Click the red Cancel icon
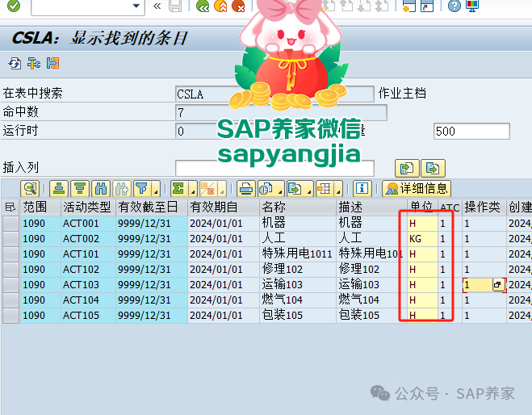The image size is (532, 415). click(x=238, y=6)
